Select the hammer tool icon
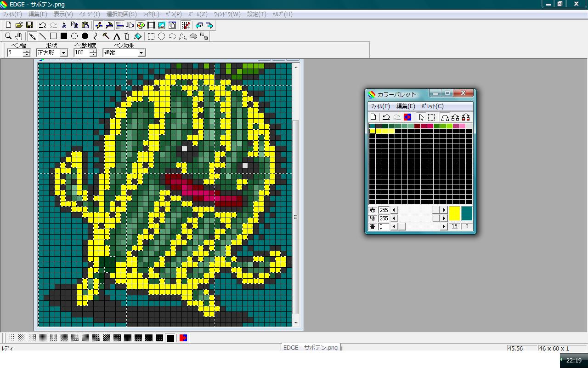588x368 pixels. (x=106, y=36)
